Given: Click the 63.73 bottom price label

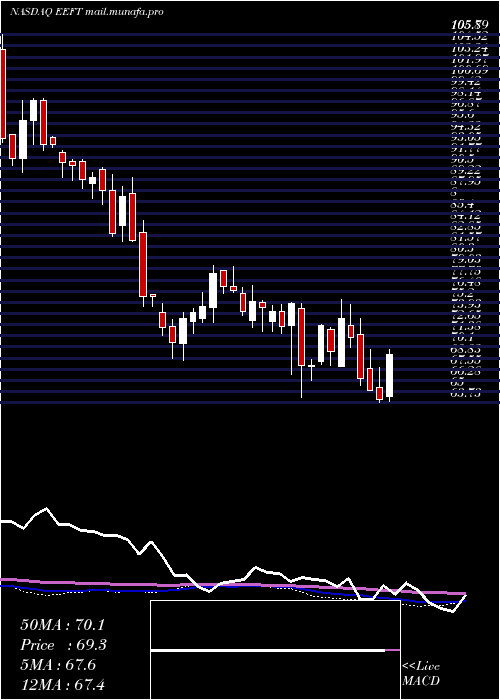Looking at the screenshot, I should pyautogui.click(x=466, y=393).
